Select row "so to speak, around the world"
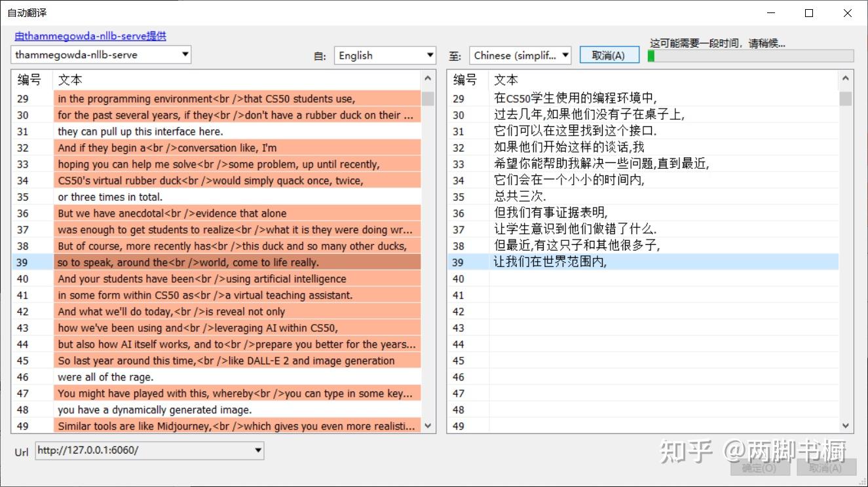The height and width of the screenshot is (487, 868). tap(217, 262)
